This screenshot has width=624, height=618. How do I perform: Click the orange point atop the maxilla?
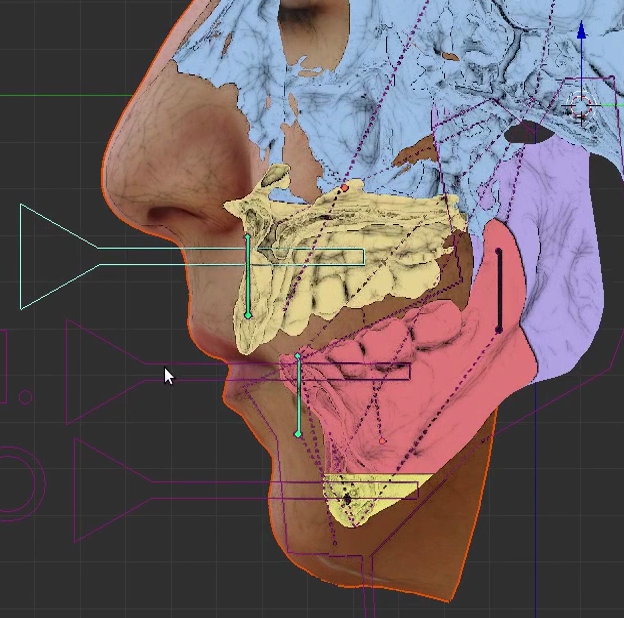coord(344,187)
